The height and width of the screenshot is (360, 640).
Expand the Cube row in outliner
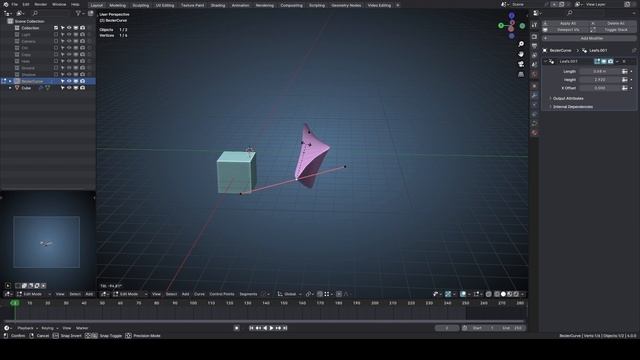coord(10,88)
